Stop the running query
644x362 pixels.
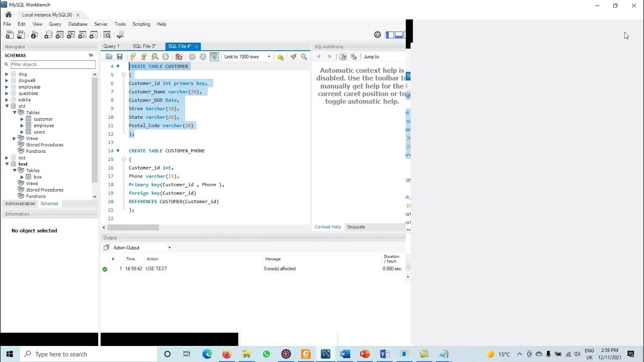point(166,57)
